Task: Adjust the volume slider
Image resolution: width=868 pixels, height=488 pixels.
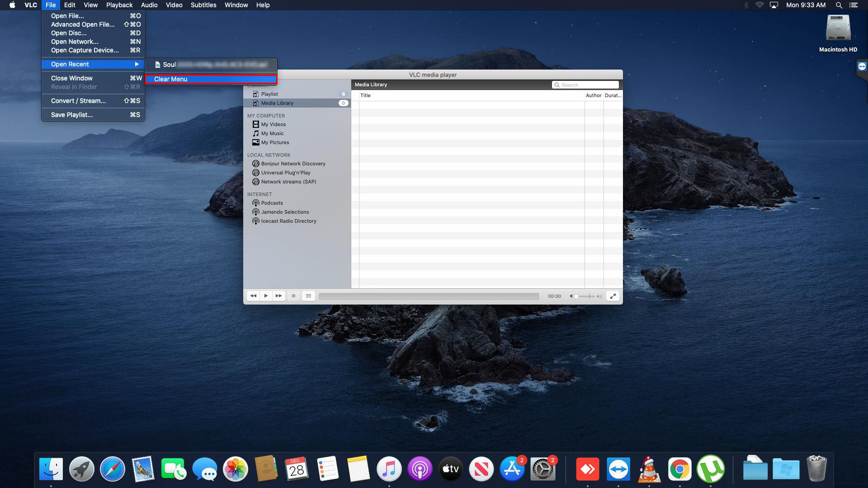Action: 585,296
